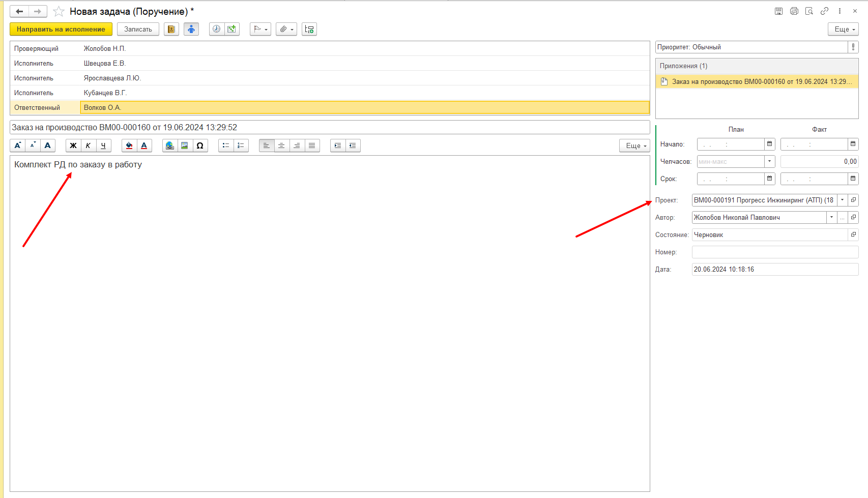Increase paragraph indent
868x498 pixels.
[338, 145]
